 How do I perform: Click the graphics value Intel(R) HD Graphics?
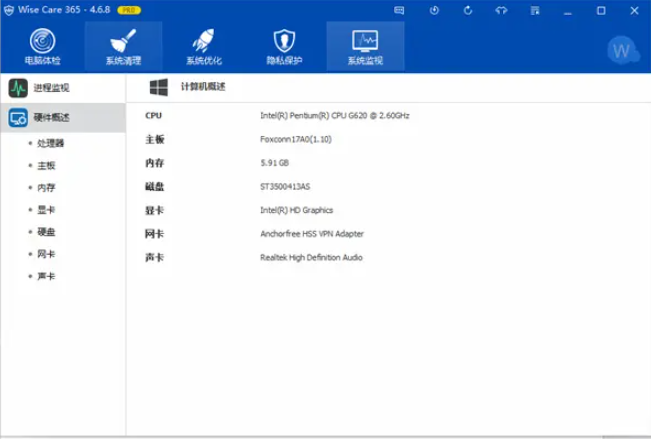(x=296, y=210)
